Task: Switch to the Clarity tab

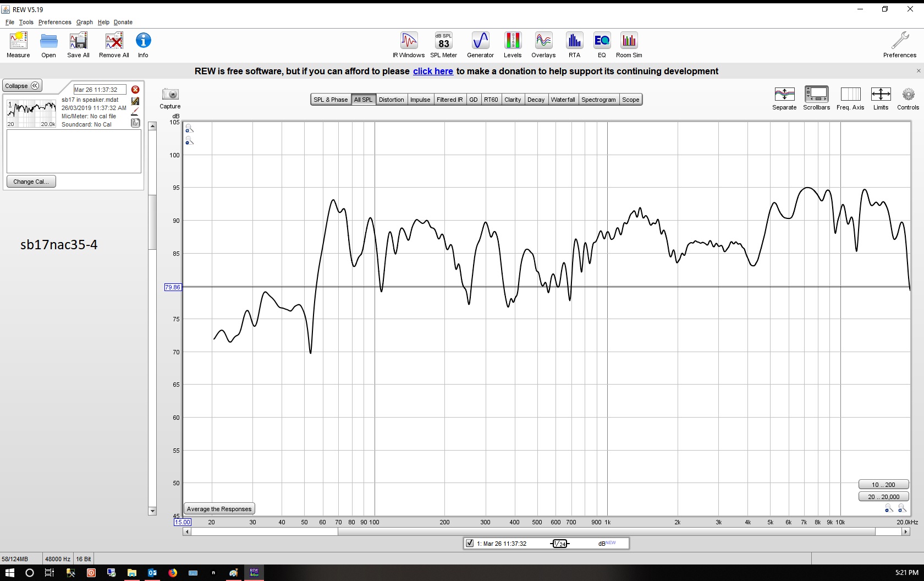Action: click(x=513, y=100)
